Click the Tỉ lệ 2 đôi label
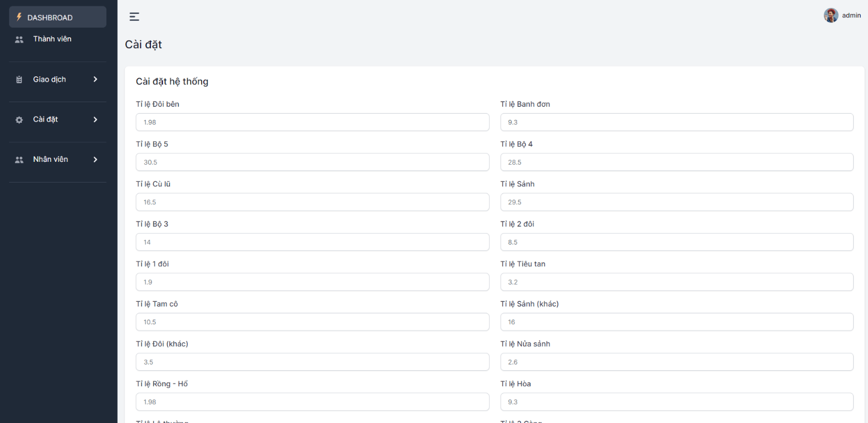Image resolution: width=868 pixels, height=423 pixels. [x=517, y=224]
